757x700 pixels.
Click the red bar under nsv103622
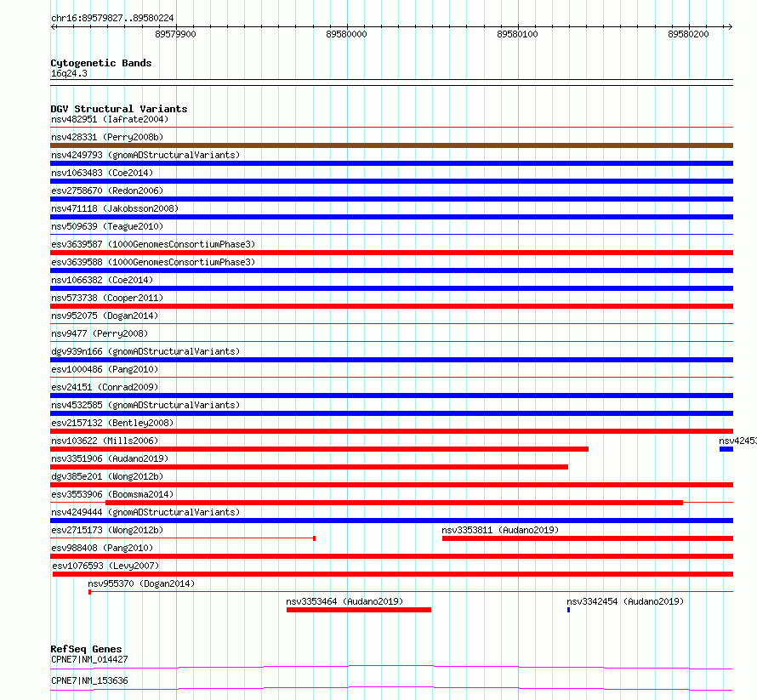point(319,449)
